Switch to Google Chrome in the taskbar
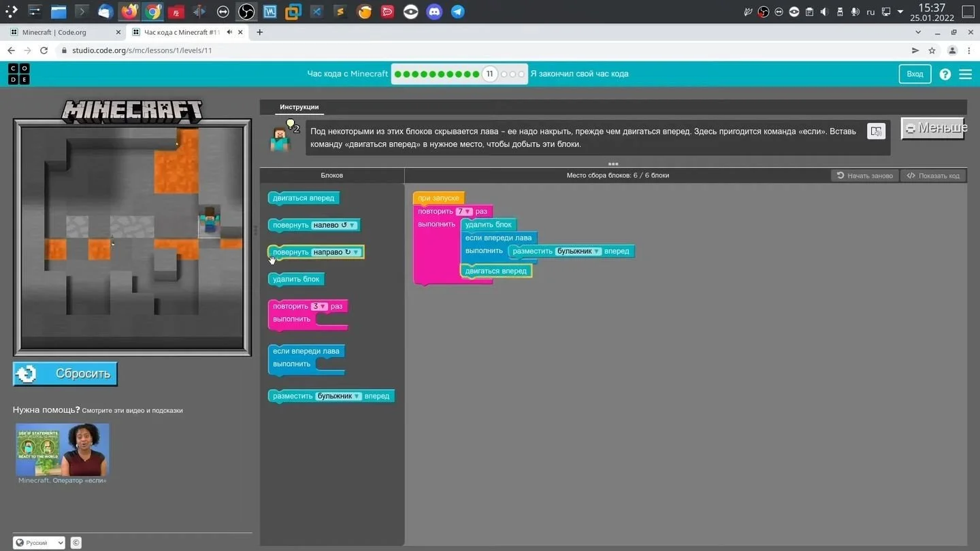The width and height of the screenshot is (980, 551). click(x=153, y=12)
